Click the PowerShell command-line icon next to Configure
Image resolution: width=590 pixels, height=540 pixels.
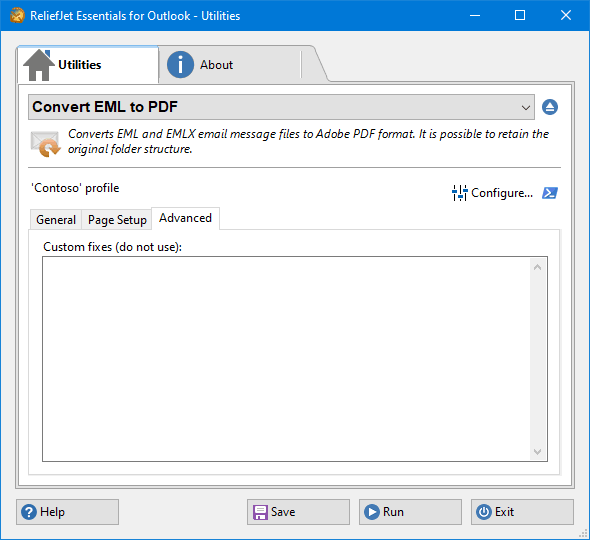click(550, 193)
